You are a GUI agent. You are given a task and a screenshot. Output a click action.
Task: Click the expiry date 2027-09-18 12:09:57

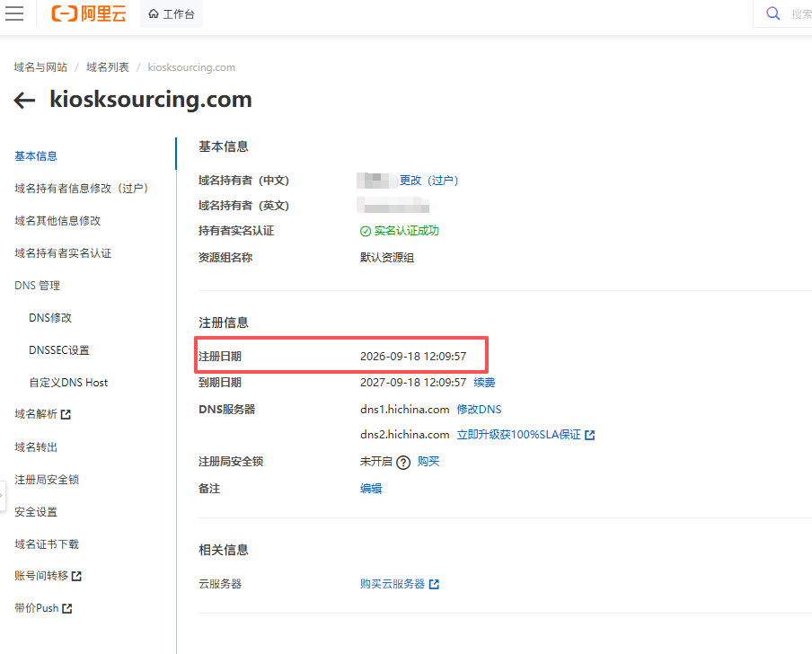pos(413,383)
